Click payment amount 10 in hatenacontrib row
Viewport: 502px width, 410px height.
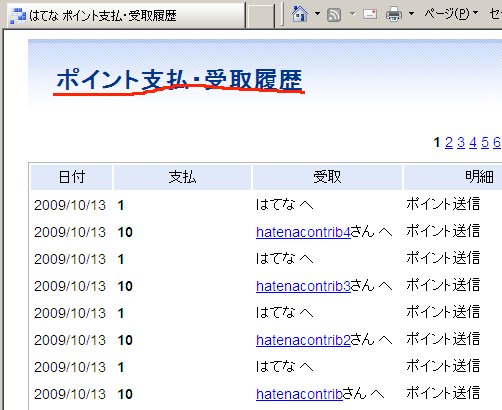pyautogui.click(x=125, y=394)
